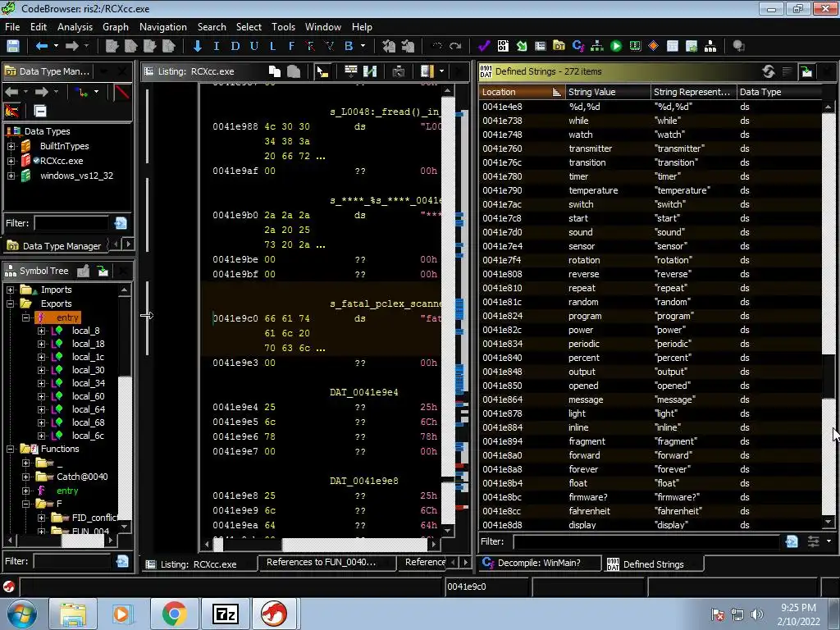
Task: Save the program with the floppy disk icon
Action: [13, 46]
